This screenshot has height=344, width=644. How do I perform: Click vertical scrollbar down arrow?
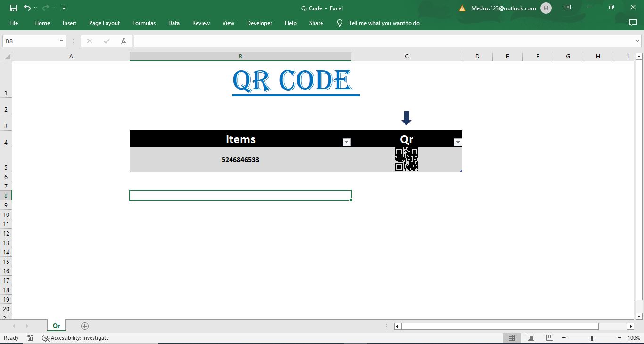click(x=639, y=316)
